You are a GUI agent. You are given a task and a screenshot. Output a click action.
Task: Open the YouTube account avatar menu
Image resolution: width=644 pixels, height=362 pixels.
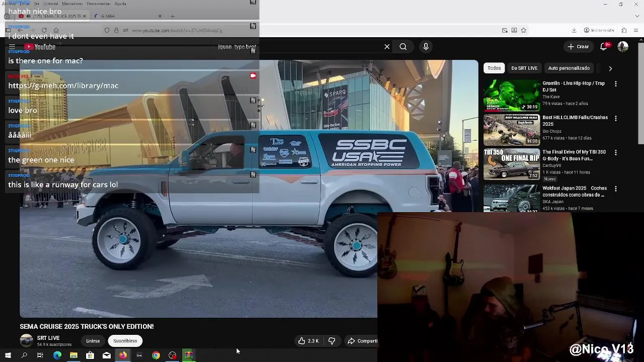click(623, 47)
